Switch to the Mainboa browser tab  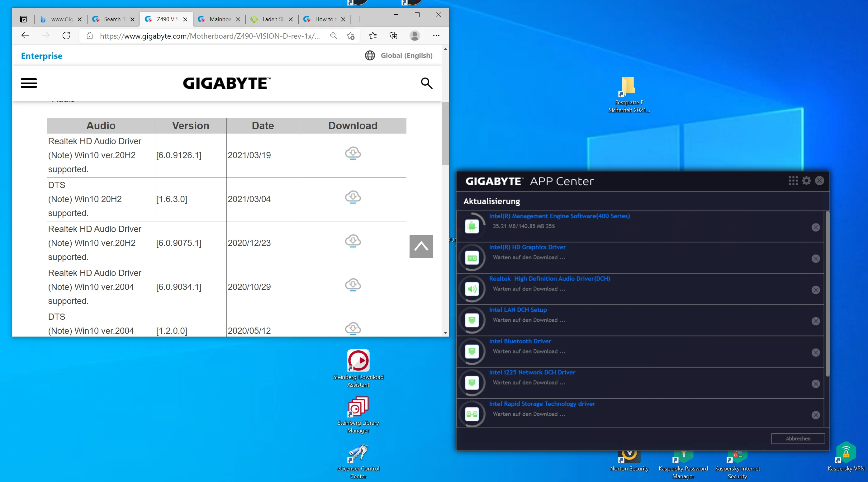tap(219, 19)
